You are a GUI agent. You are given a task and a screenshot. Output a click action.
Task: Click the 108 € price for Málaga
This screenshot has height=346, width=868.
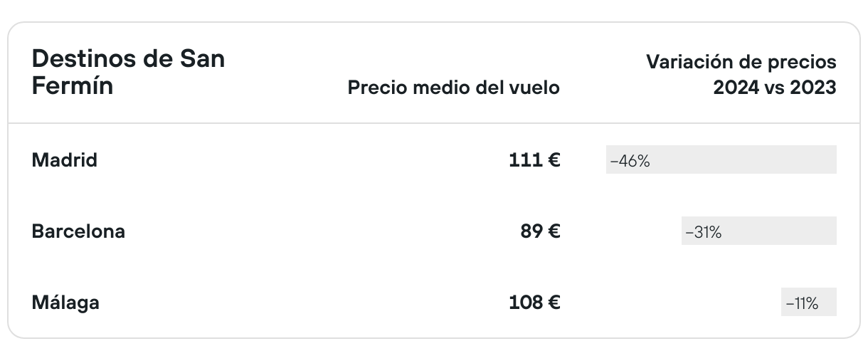tap(534, 303)
